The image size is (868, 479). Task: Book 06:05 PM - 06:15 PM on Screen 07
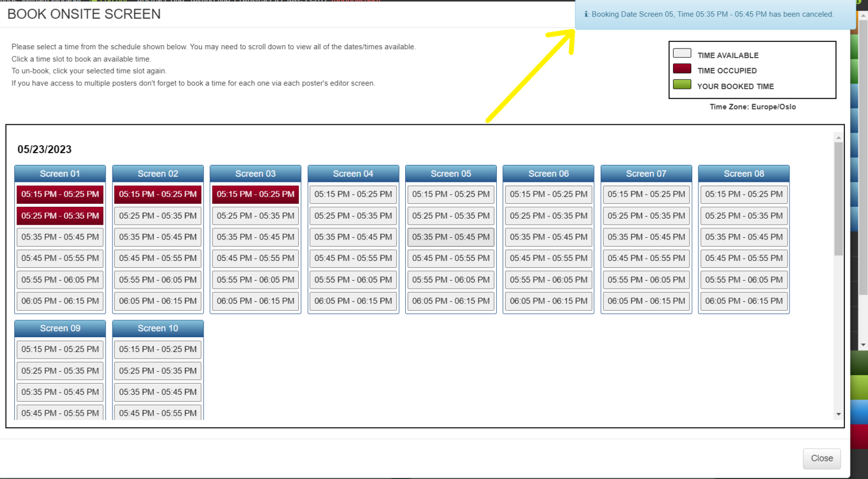point(646,301)
